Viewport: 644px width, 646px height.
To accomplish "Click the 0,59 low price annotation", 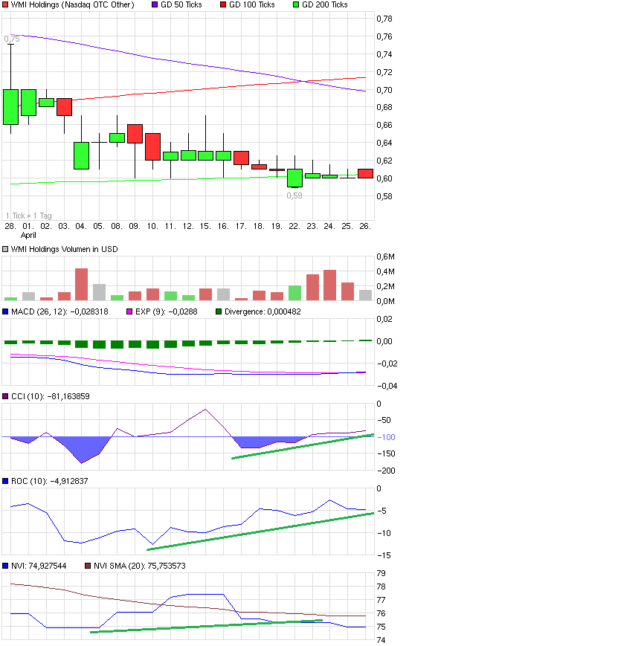I will pos(294,196).
